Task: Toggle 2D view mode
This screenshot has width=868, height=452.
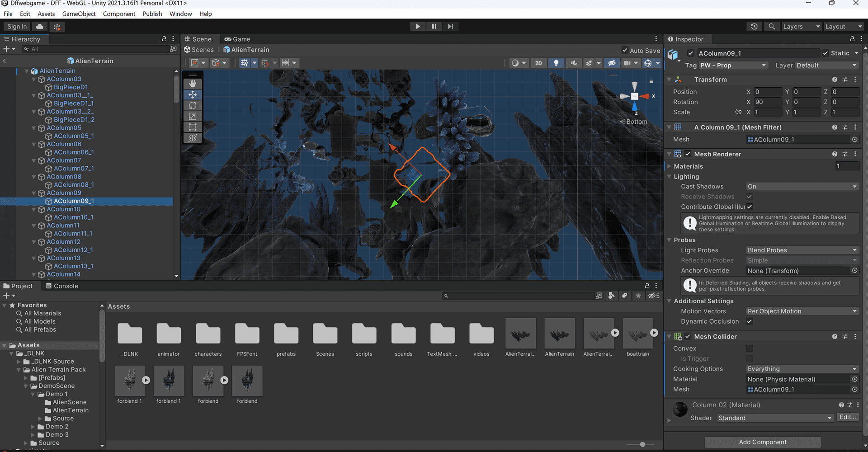Action: coord(538,63)
